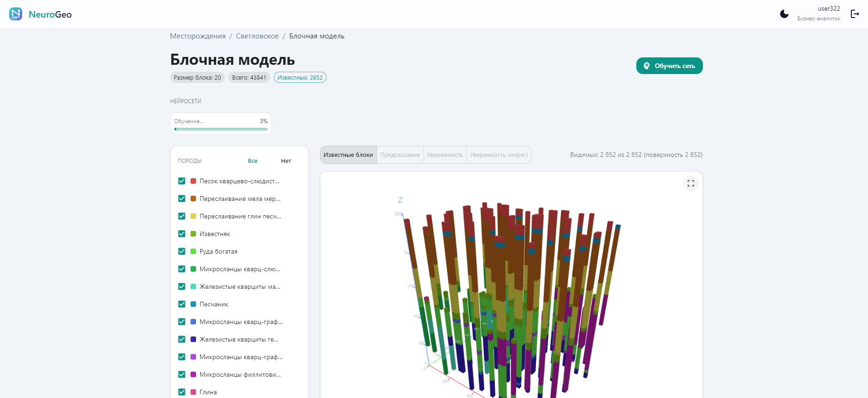Uncheck Железистые кварциты ге checkbox
This screenshot has height=398, width=868.
(x=182, y=339)
